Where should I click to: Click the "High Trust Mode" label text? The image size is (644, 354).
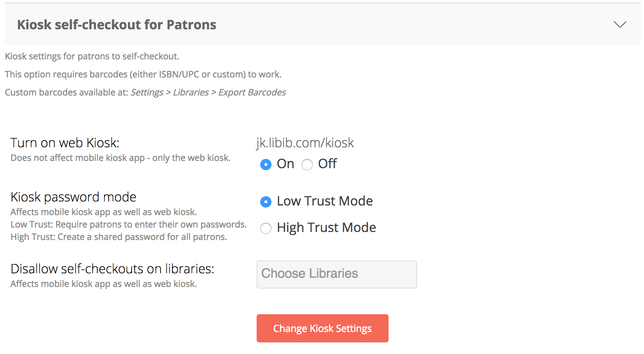click(326, 228)
